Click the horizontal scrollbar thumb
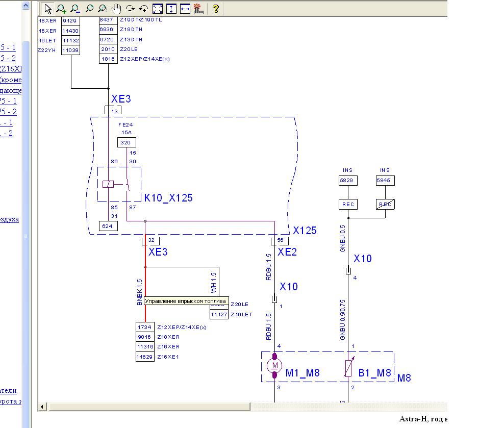Viewport: 504px width, 428px height. point(149,407)
